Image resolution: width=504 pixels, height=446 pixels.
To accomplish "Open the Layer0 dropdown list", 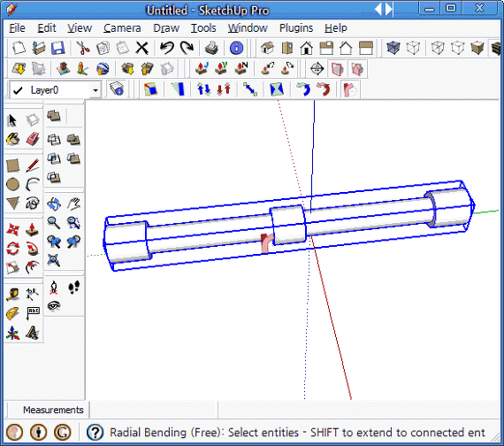I will pyautogui.click(x=95, y=90).
